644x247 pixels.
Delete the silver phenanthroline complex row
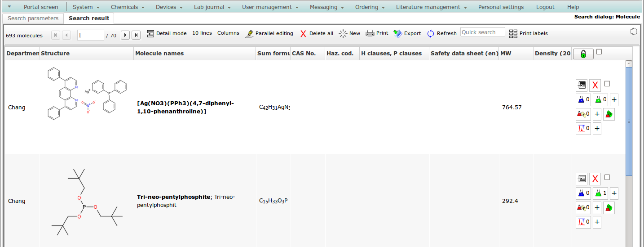click(x=595, y=85)
